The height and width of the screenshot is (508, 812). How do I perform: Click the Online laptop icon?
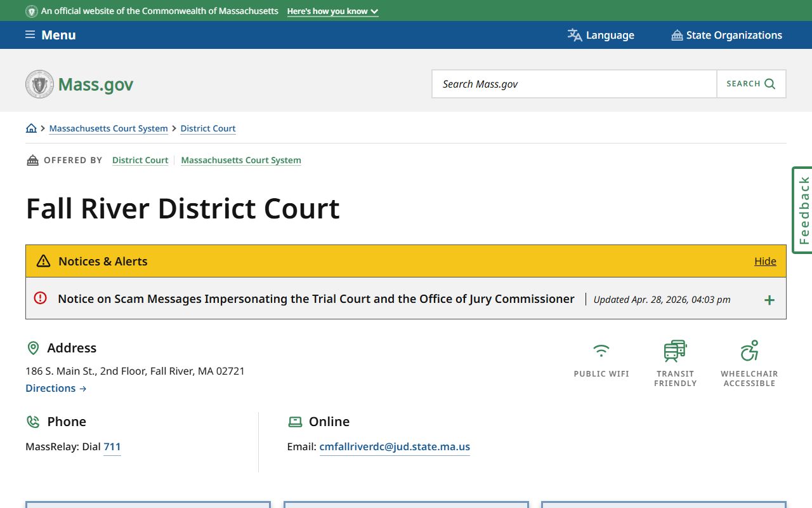[x=295, y=422]
